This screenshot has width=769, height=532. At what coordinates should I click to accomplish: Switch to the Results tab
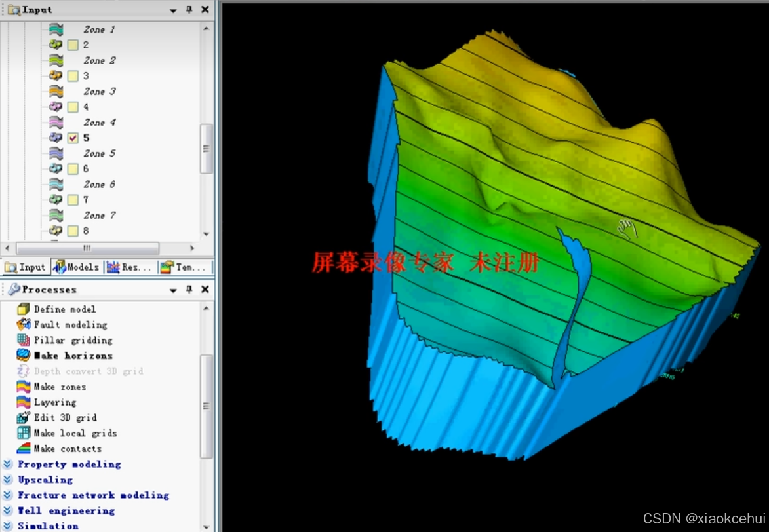(x=129, y=267)
